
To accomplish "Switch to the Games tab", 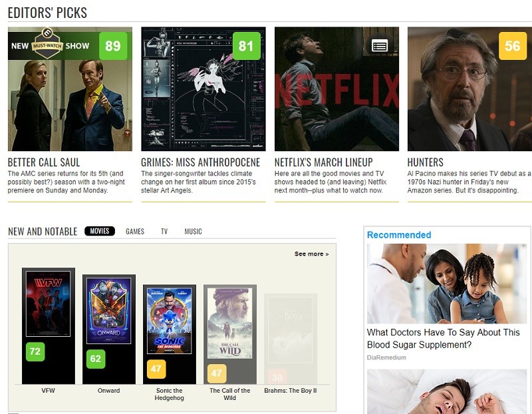I will click(135, 231).
